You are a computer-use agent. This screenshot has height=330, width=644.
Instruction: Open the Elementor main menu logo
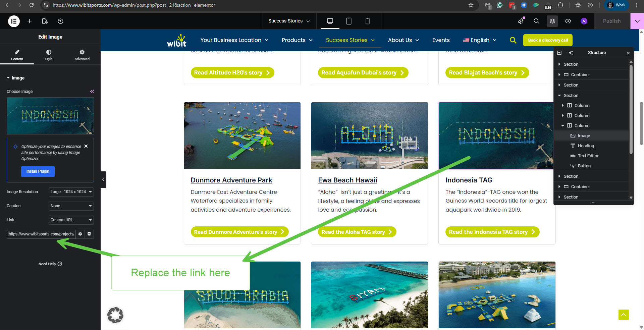(x=14, y=21)
